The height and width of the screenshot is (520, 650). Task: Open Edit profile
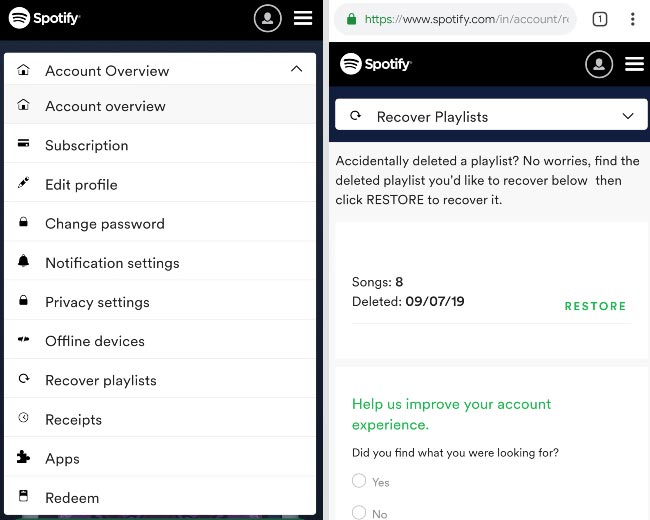coord(160,184)
